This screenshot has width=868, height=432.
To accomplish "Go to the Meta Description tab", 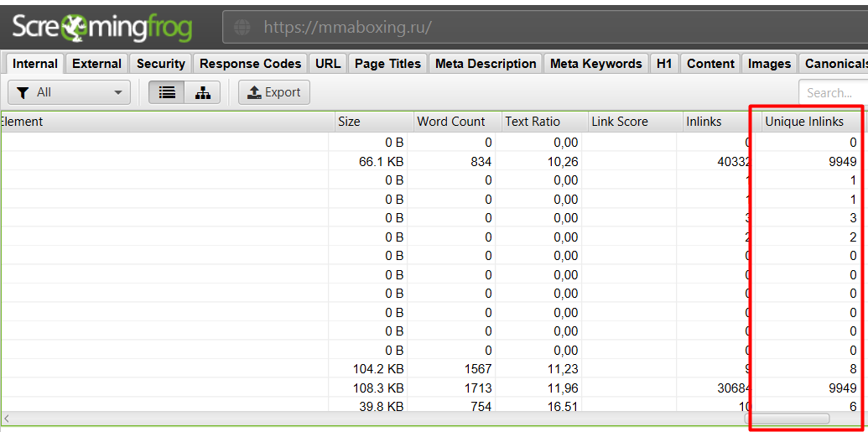I will pos(486,64).
